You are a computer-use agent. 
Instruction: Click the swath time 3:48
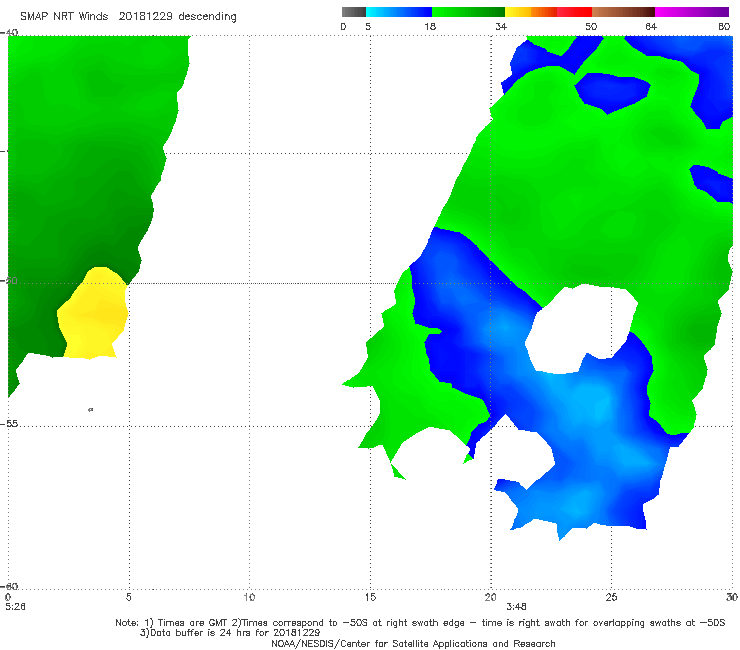[x=516, y=607]
